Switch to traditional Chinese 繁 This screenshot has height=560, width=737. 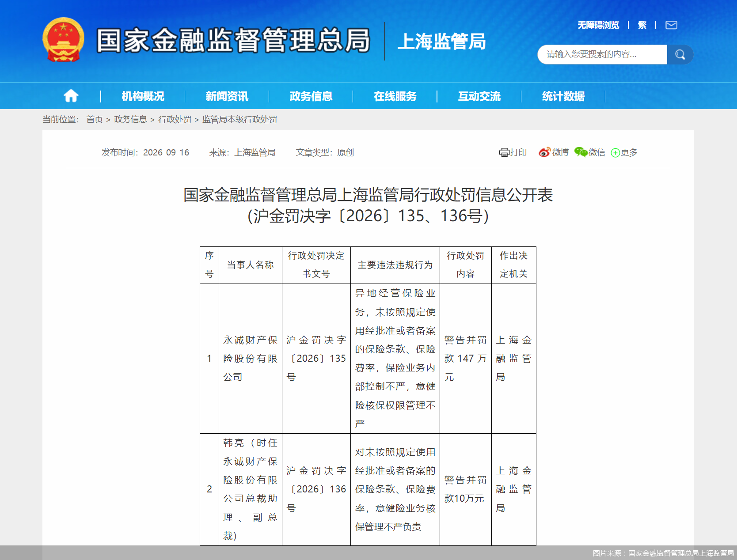642,25
